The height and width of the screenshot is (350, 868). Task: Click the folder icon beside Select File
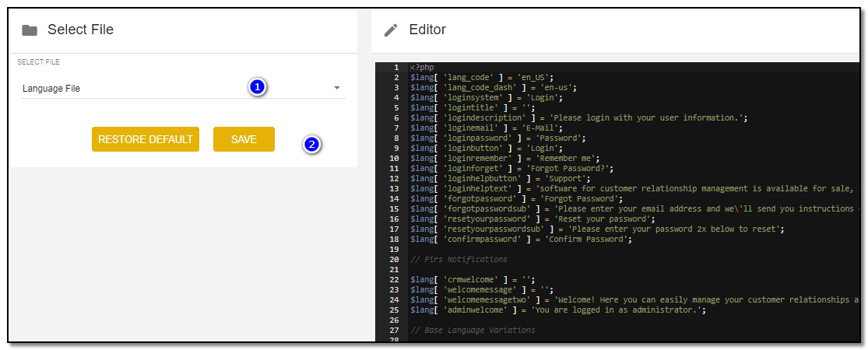[30, 30]
